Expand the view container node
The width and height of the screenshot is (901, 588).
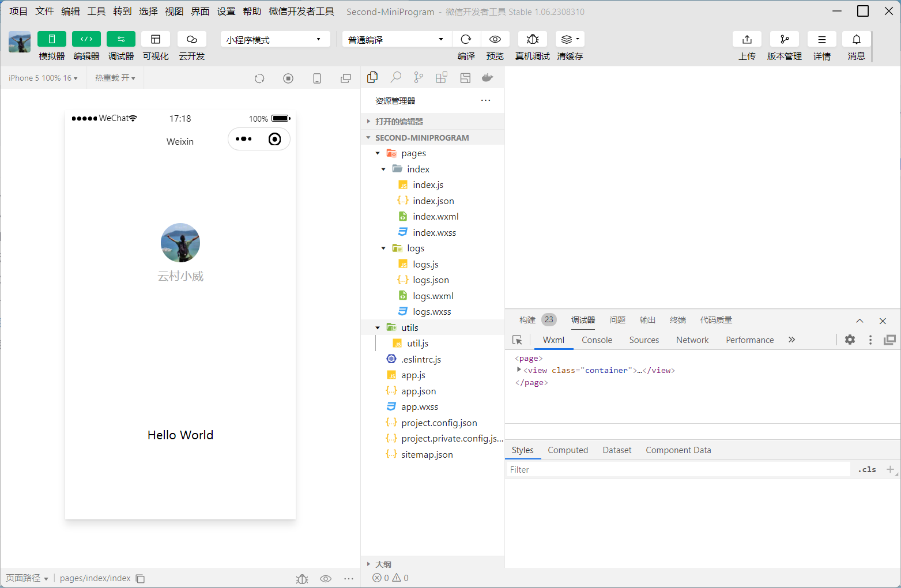pos(519,370)
